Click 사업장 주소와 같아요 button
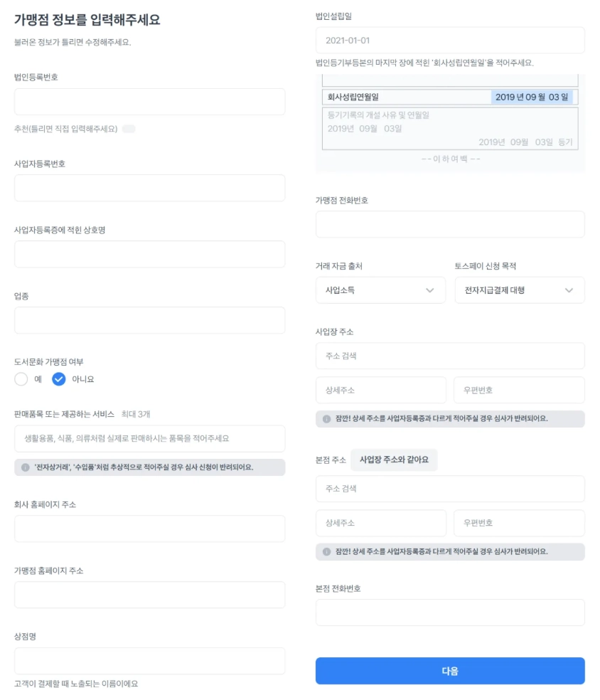This screenshot has width=600, height=700. [x=394, y=460]
